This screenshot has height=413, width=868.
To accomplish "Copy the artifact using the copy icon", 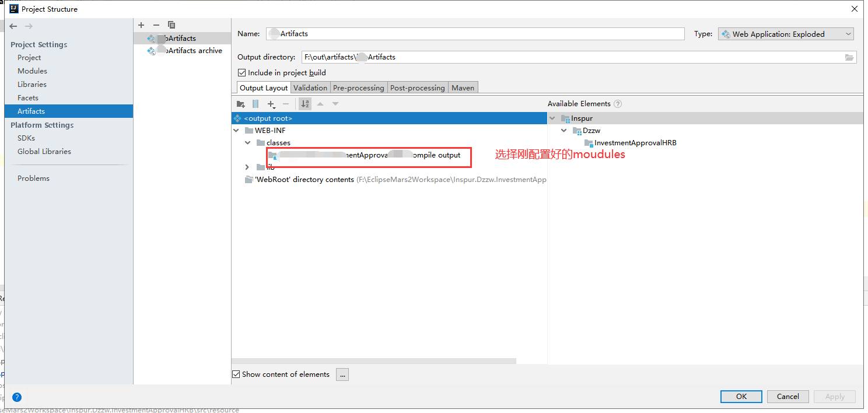I will [x=171, y=25].
